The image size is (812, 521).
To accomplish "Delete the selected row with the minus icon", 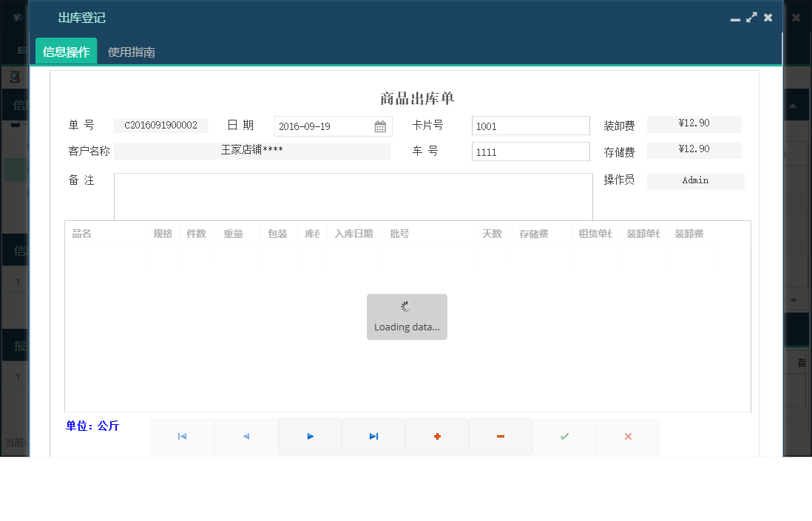I will pyautogui.click(x=500, y=436).
